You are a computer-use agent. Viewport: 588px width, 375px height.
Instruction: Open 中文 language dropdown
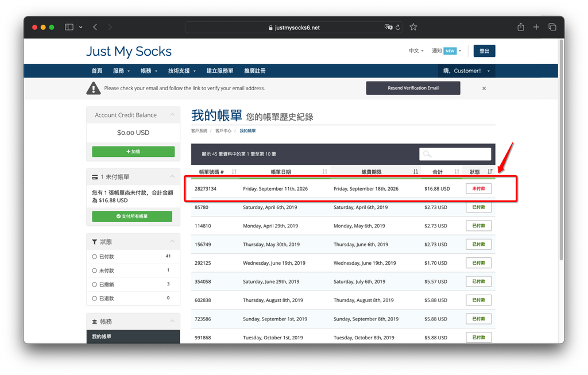pyautogui.click(x=416, y=51)
